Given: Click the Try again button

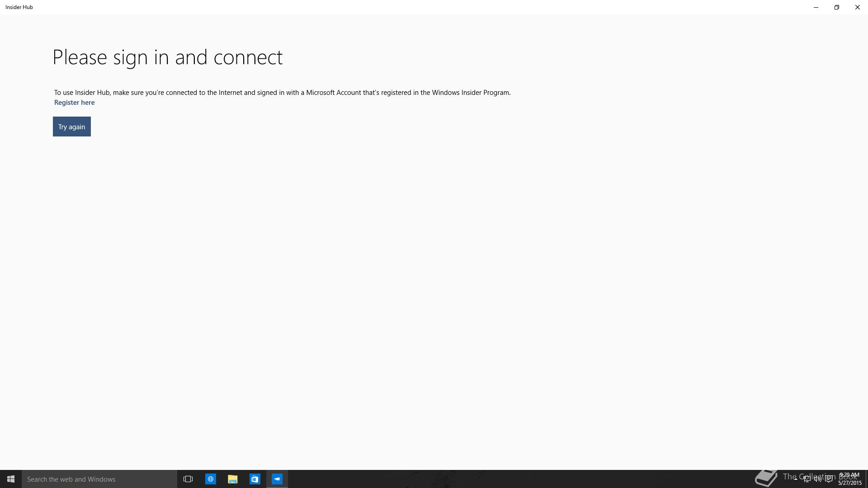Looking at the screenshot, I should [x=71, y=127].
